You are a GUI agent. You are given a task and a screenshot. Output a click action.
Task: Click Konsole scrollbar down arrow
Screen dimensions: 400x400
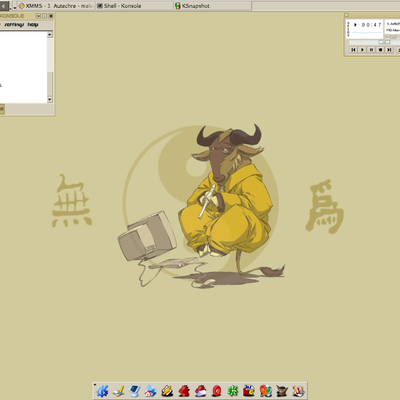coord(50,100)
